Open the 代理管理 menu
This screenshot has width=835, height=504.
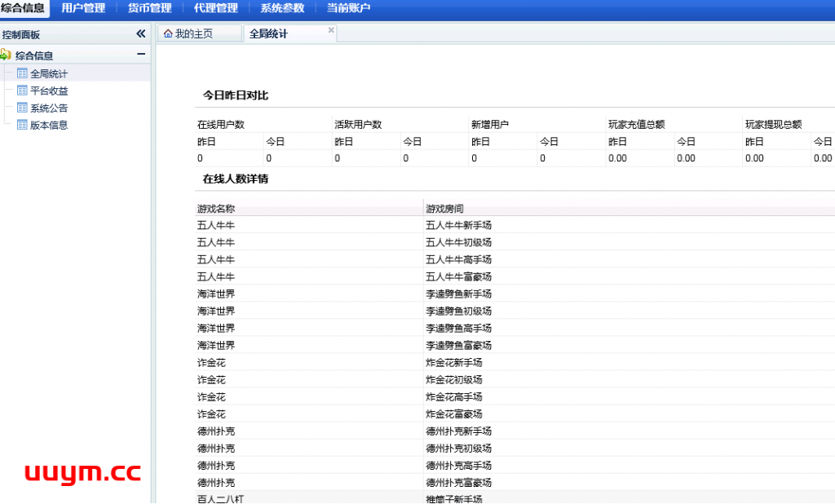pos(215,8)
